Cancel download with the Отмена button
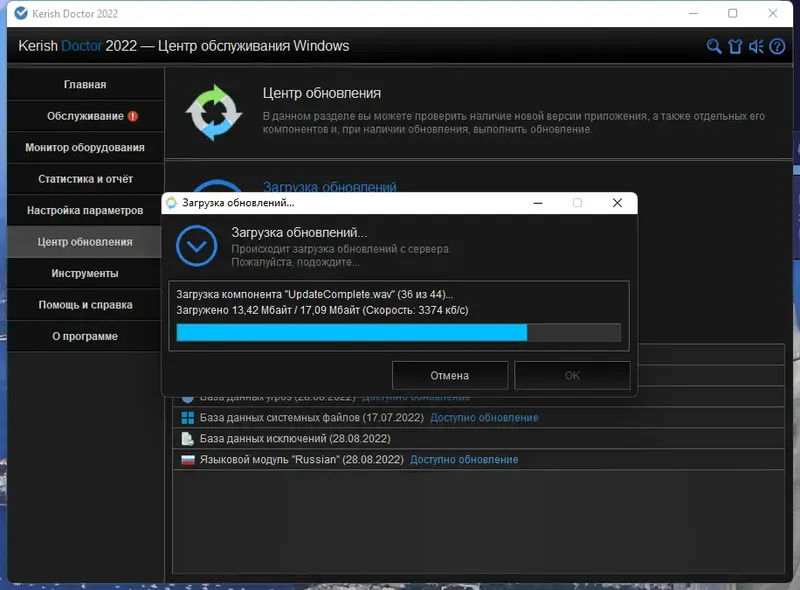The height and width of the screenshot is (590, 800). click(x=449, y=376)
